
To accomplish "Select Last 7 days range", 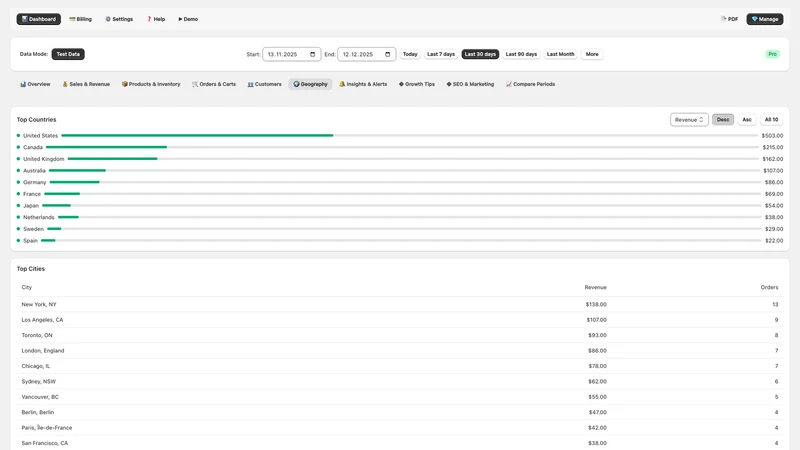I will coord(441,54).
